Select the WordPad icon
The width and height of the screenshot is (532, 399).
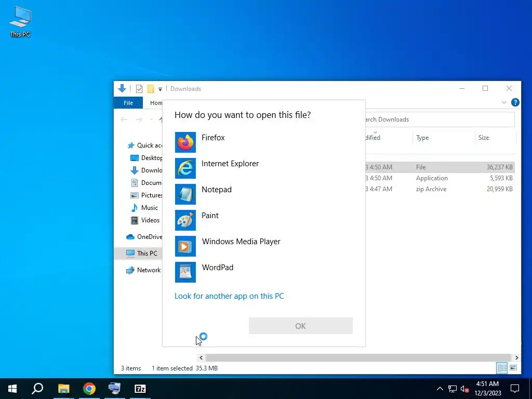(x=185, y=272)
